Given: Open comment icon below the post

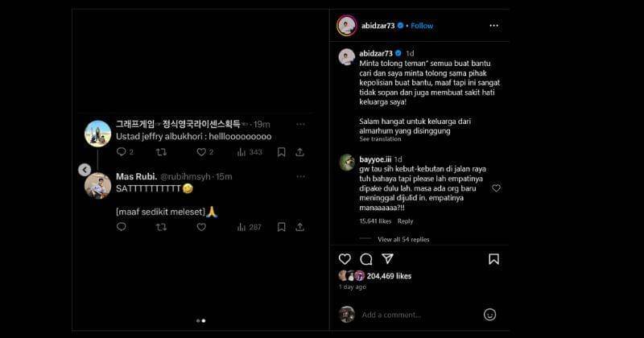Looking at the screenshot, I should [365, 259].
